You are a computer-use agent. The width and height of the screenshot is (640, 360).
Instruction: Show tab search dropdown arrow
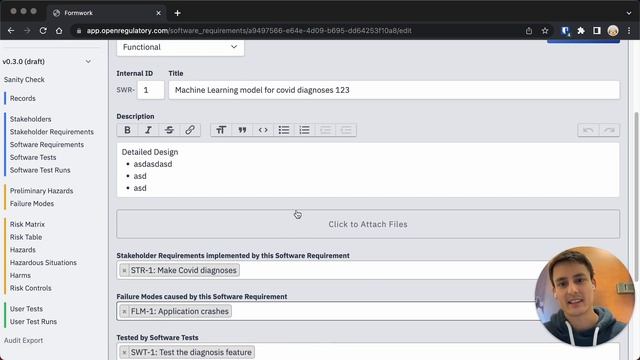click(x=629, y=13)
